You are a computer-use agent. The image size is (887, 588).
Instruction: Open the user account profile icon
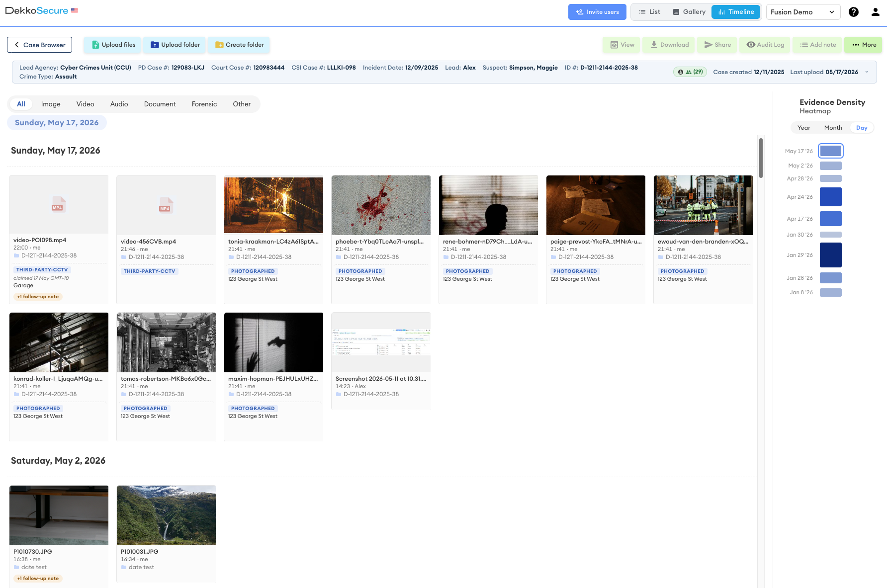(876, 12)
